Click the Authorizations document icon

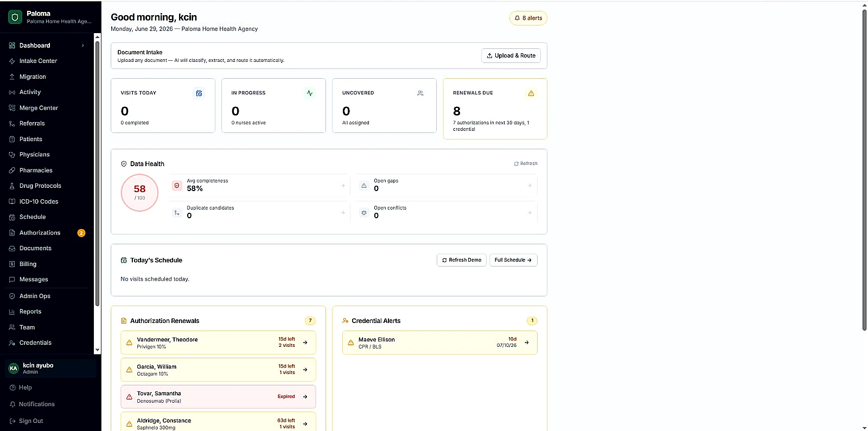click(12, 233)
